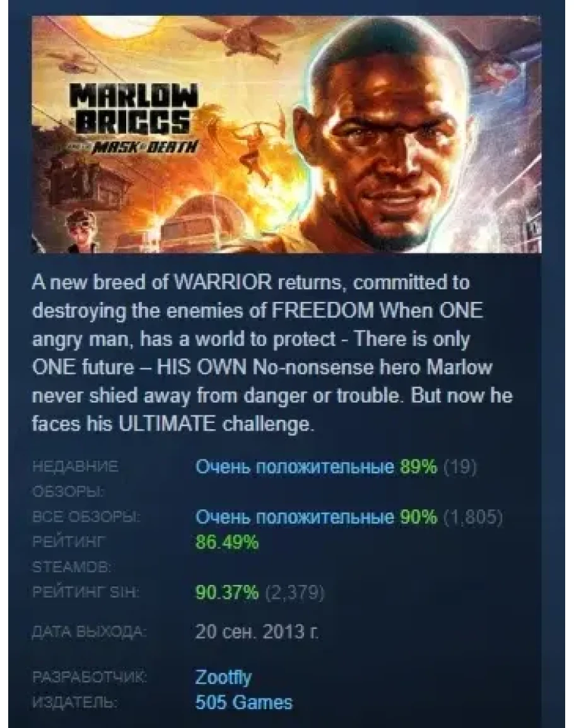Open the Zootfly developer link

point(223,678)
